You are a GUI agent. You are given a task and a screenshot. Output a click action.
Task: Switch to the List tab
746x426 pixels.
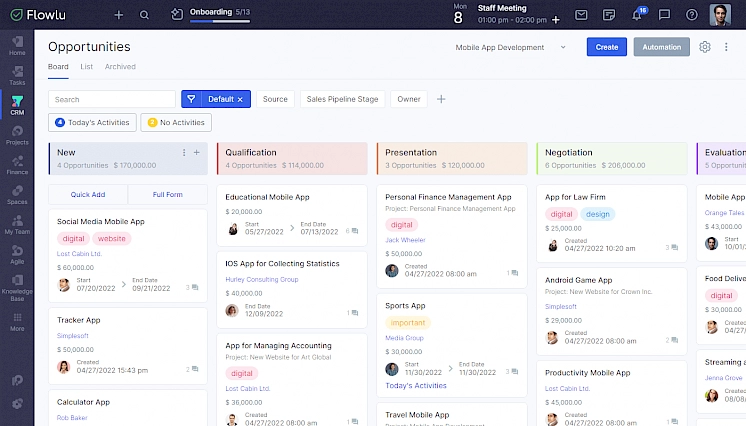coord(87,67)
